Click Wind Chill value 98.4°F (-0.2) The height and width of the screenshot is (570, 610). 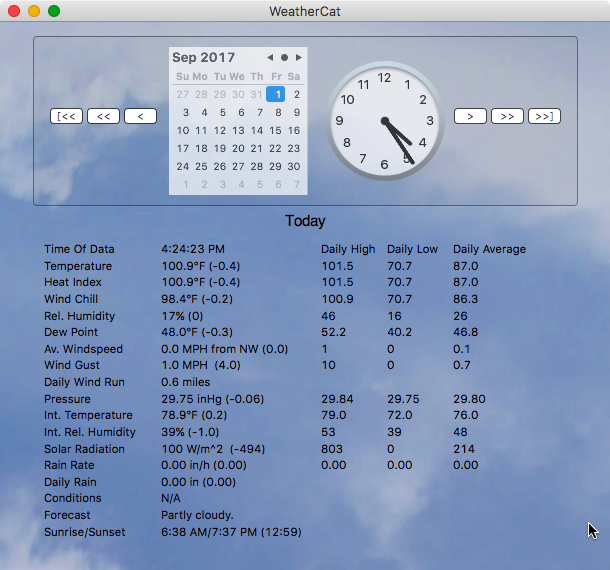[197, 299]
